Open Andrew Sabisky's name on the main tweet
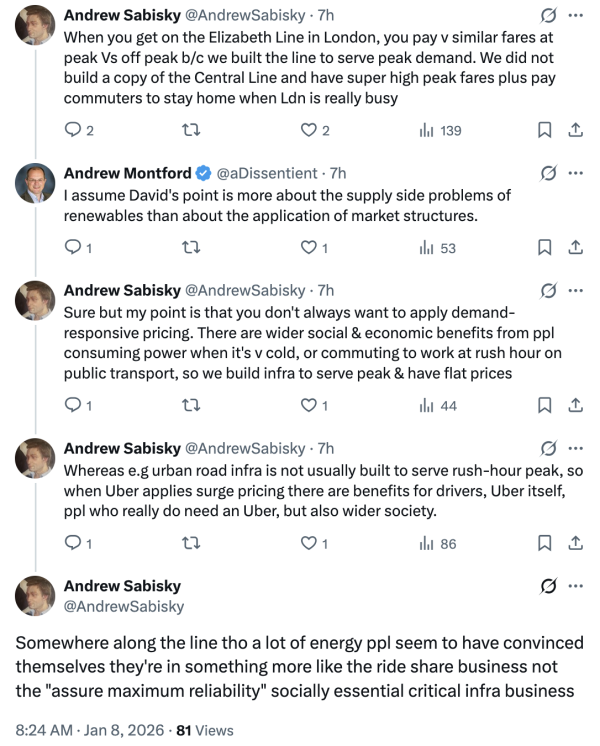The width and height of the screenshot is (600, 746). point(122,585)
